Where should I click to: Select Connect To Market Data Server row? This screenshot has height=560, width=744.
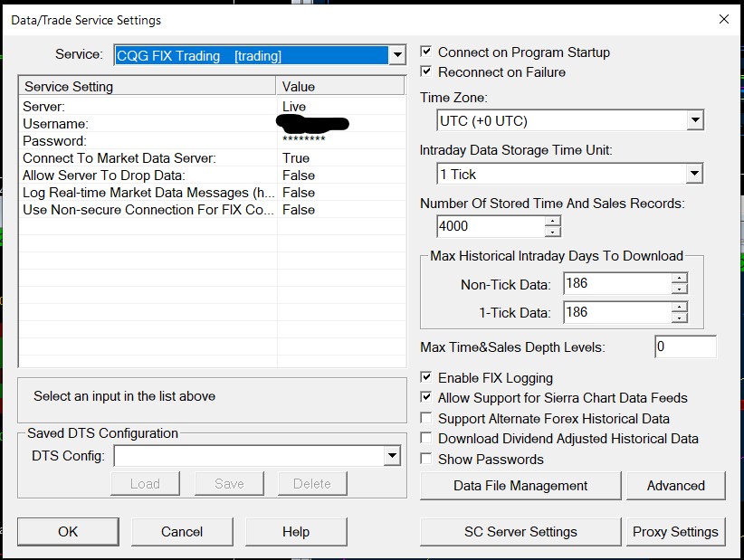pos(212,158)
